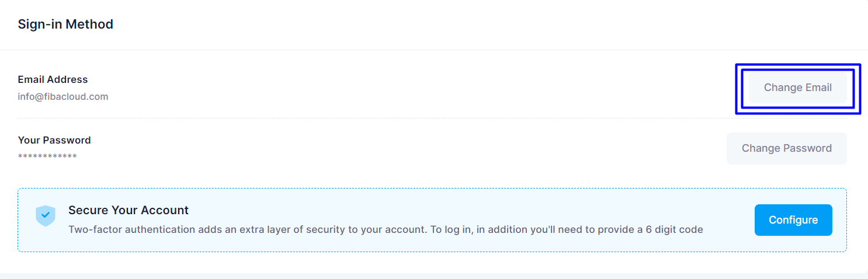Click the Your Password label
Screen dimensions: 868x279
[54, 140]
